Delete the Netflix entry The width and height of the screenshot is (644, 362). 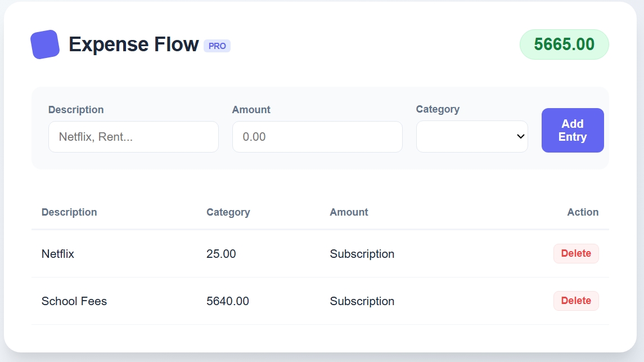coord(576,253)
